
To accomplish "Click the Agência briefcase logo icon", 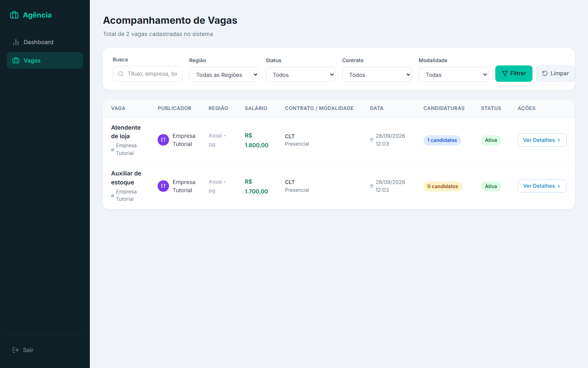I will (14, 15).
